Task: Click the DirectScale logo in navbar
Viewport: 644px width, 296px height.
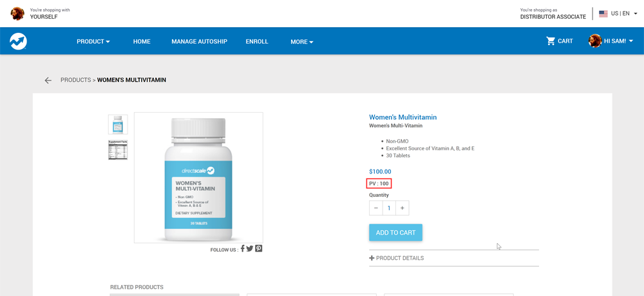Action: (x=19, y=41)
